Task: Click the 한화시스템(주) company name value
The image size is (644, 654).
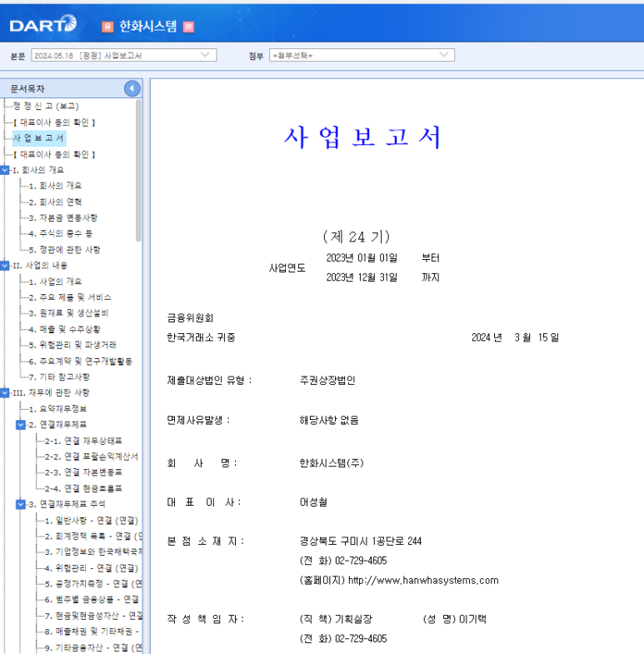Action: coord(332,463)
